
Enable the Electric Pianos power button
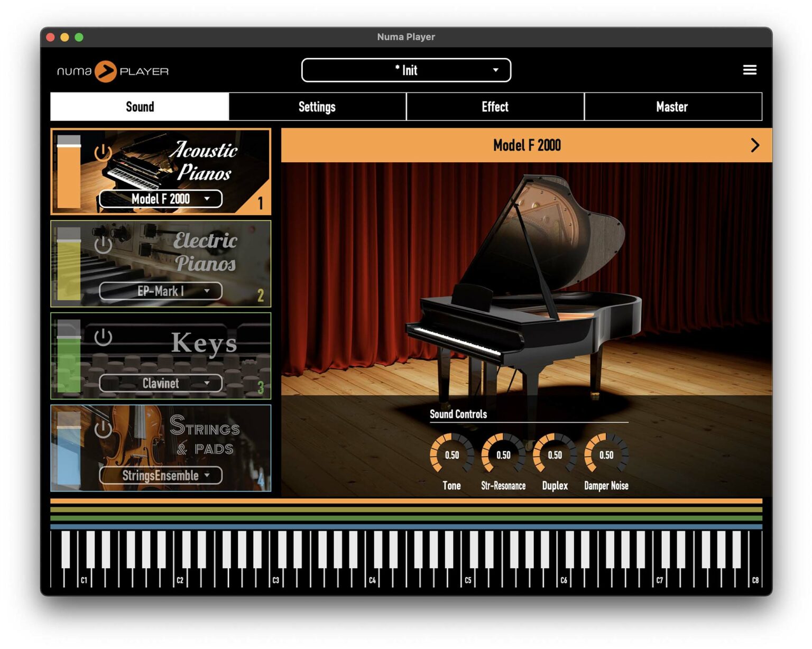[103, 245]
